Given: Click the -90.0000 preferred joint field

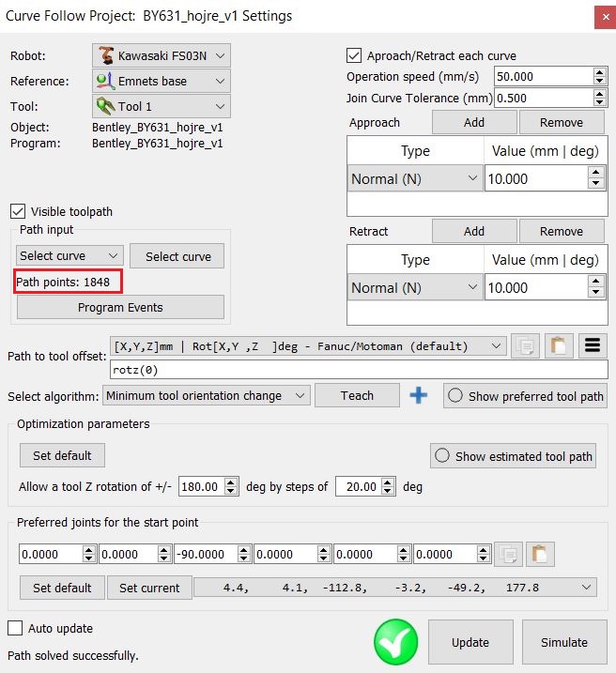Looking at the screenshot, I should pyautogui.click(x=206, y=554).
